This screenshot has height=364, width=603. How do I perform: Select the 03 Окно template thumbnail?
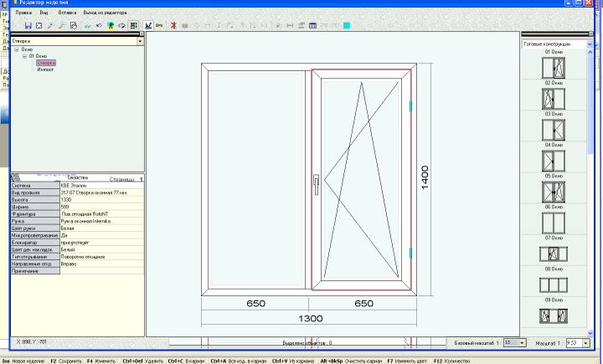(x=554, y=130)
